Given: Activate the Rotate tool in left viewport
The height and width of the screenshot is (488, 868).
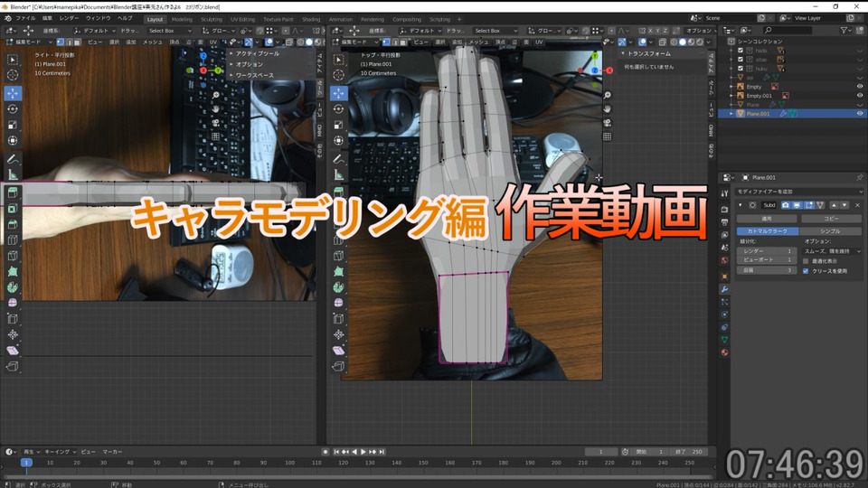Looking at the screenshot, I should (13, 109).
